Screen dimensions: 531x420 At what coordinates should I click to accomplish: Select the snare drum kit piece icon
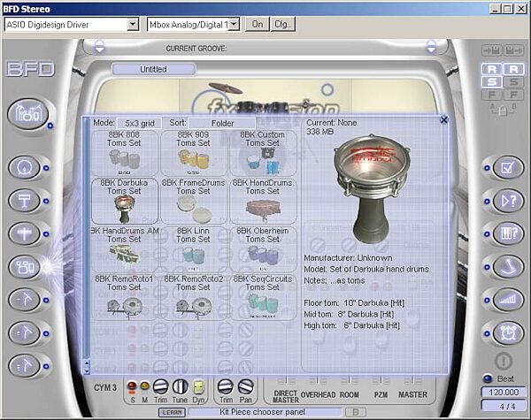pyautogui.click(x=25, y=201)
